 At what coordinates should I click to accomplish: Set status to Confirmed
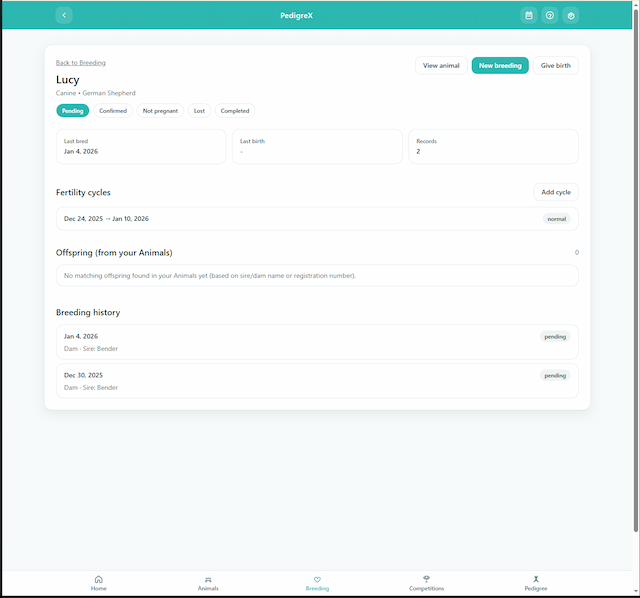pos(113,111)
